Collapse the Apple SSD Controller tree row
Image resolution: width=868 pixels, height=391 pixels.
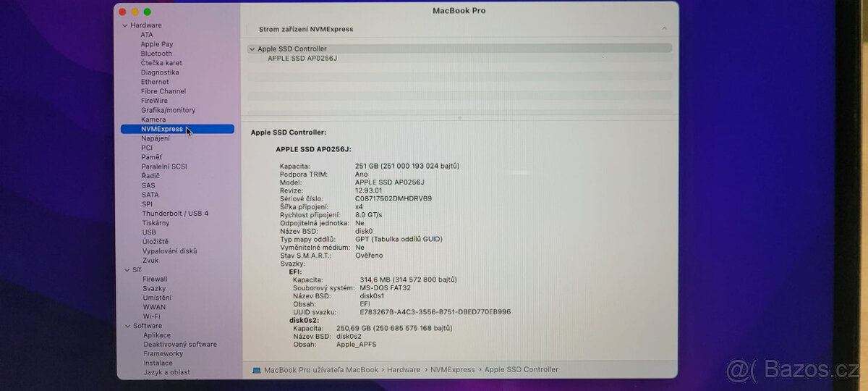252,49
